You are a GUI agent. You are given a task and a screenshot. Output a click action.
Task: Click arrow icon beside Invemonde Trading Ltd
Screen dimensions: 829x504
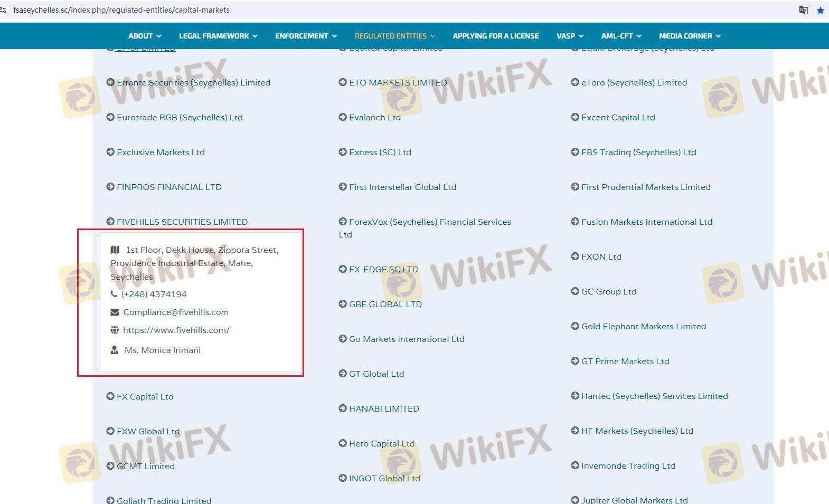575,465
